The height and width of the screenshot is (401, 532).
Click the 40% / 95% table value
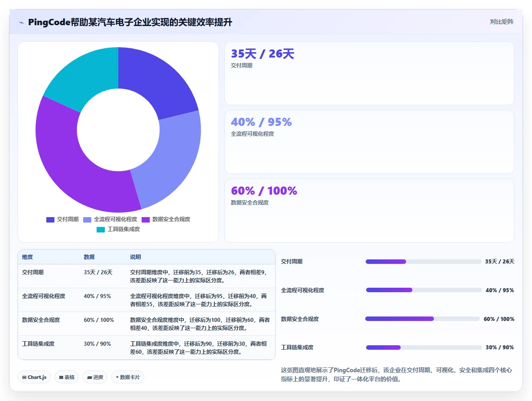[x=98, y=296]
